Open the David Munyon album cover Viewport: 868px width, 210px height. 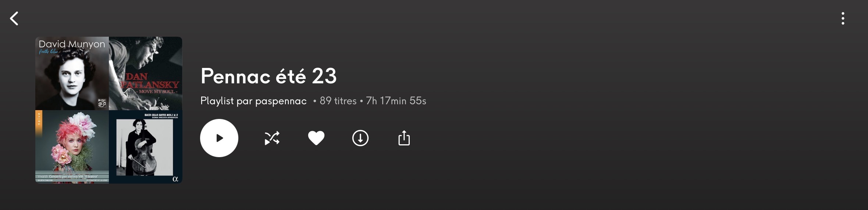(72, 73)
